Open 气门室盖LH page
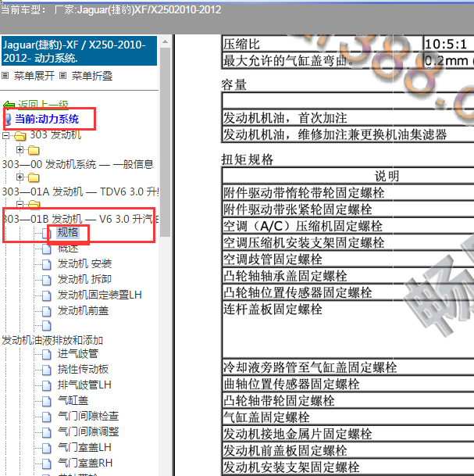This screenshot has height=476, width=474. 84,447
